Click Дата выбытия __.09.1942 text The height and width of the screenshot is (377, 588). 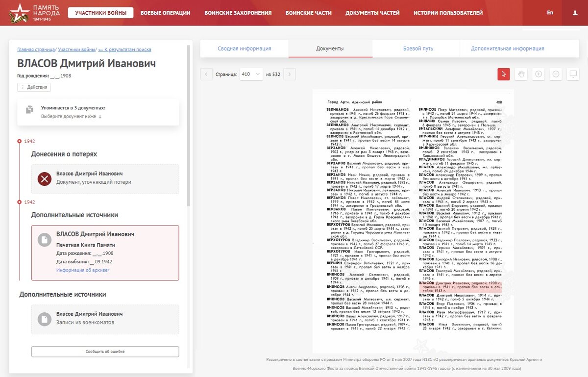point(84,262)
